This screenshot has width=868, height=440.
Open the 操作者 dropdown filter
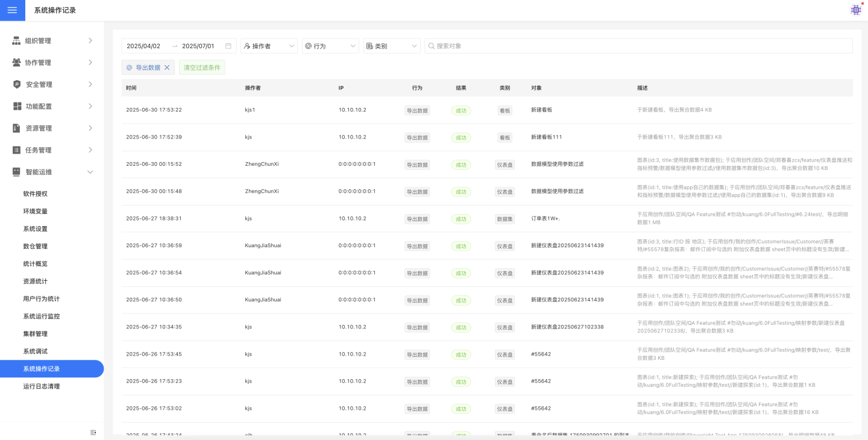269,46
